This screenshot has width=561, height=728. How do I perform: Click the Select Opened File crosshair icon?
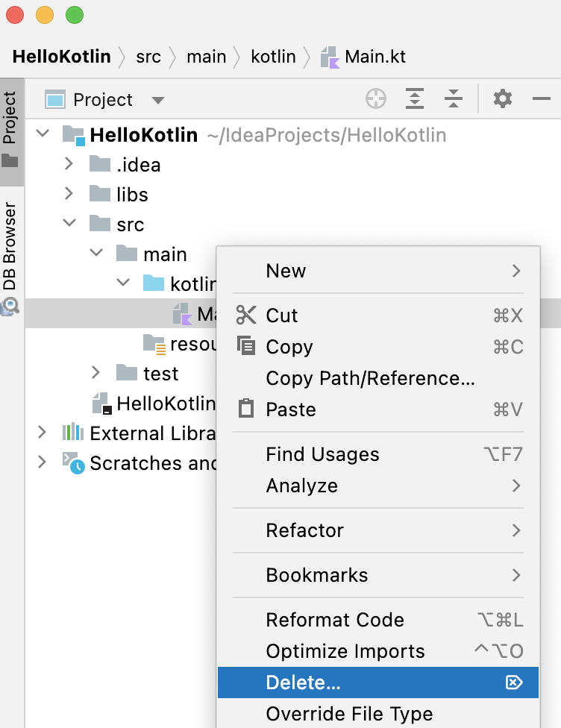point(376,99)
